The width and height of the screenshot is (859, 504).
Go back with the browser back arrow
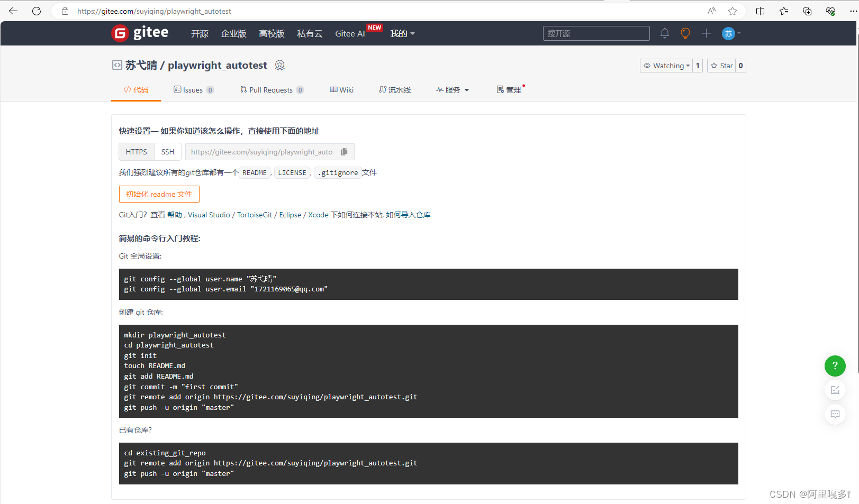click(x=13, y=11)
